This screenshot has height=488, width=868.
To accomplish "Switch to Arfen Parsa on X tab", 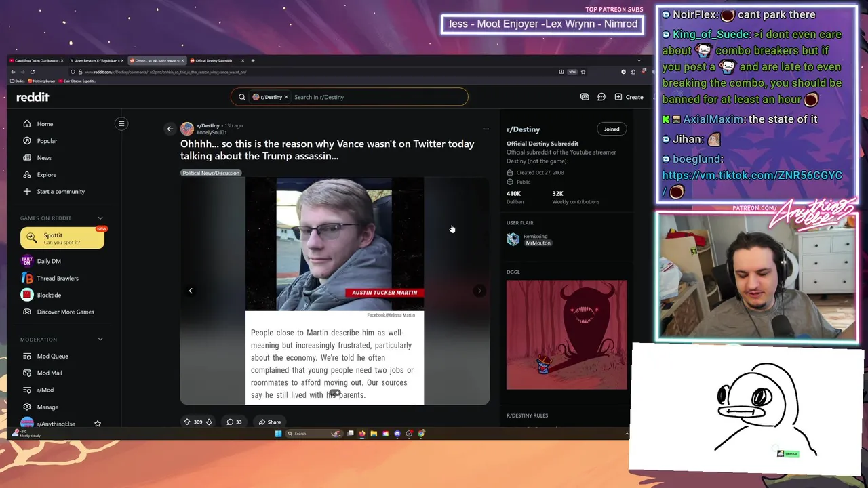I will (97, 61).
